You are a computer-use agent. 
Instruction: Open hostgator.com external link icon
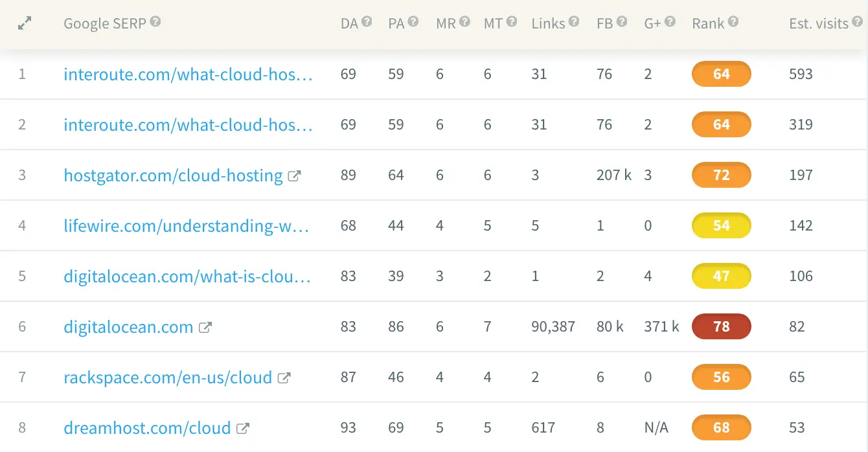(x=294, y=175)
